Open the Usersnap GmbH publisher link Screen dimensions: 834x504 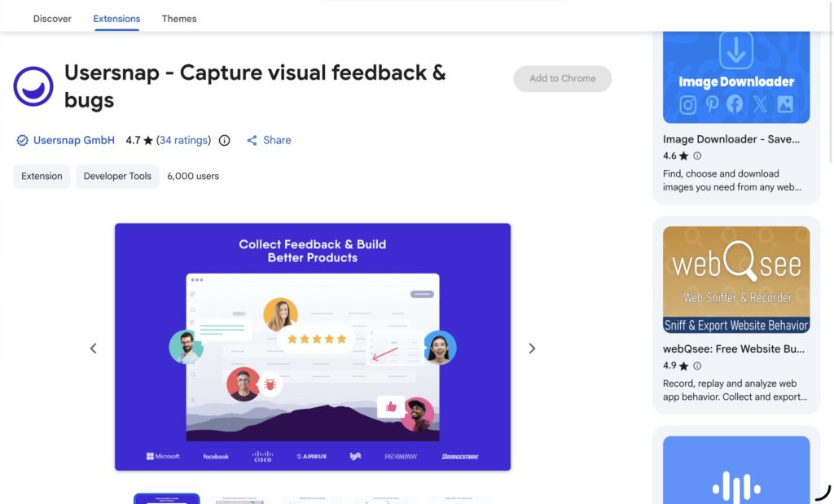coord(74,140)
